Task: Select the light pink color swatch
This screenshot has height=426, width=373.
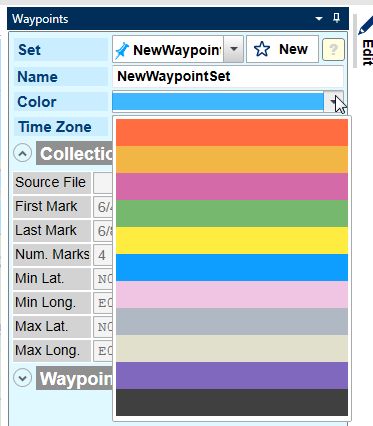Action: (x=232, y=295)
